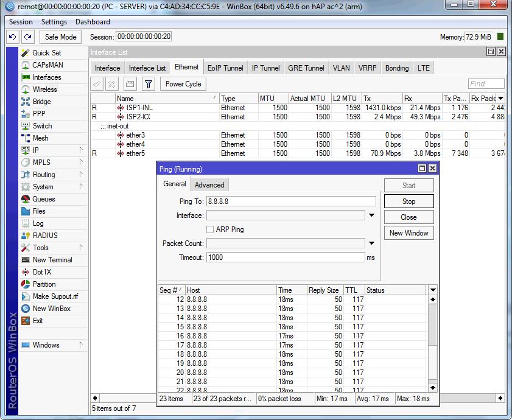This screenshot has width=512, height=420.
Task: Click Exit in the sidebar
Action: [38, 321]
